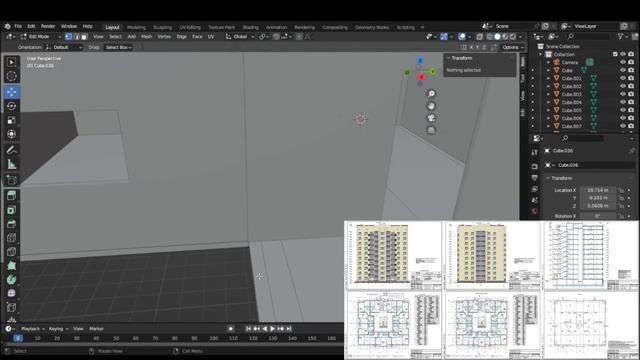Image resolution: width=640 pixels, height=360 pixels.
Task: Play the animation
Action: pyautogui.click(x=273, y=329)
